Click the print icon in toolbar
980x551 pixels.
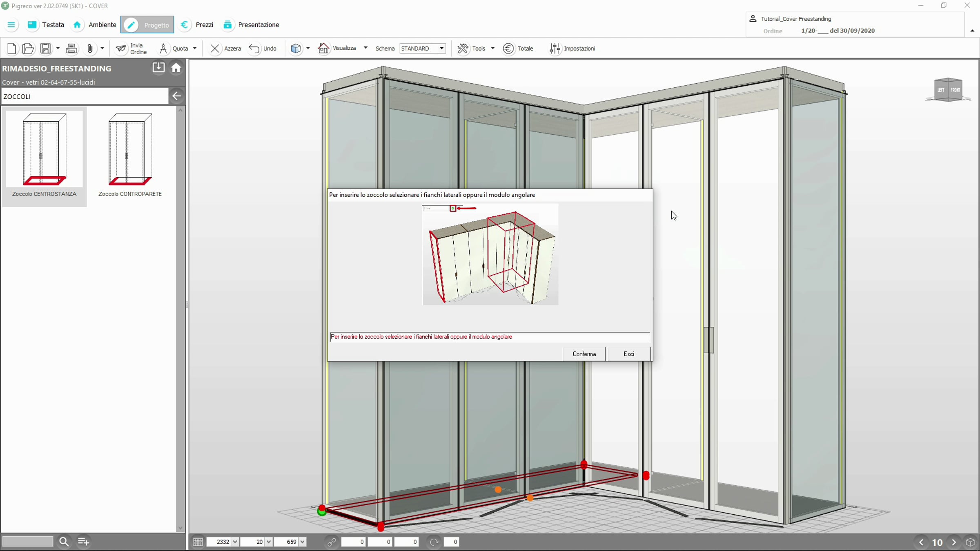(71, 49)
